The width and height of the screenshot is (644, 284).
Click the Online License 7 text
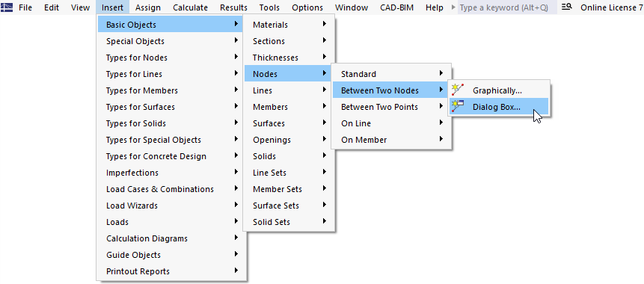[612, 7]
